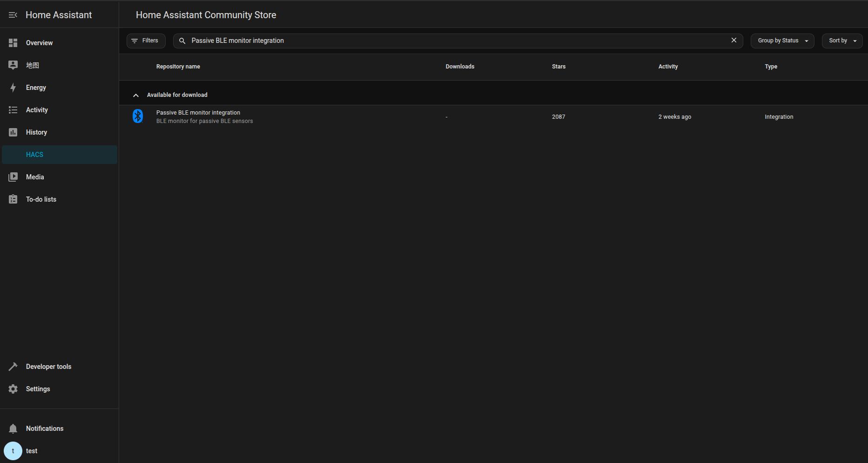
Task: Open the Group by Status dropdown
Action: (x=782, y=41)
